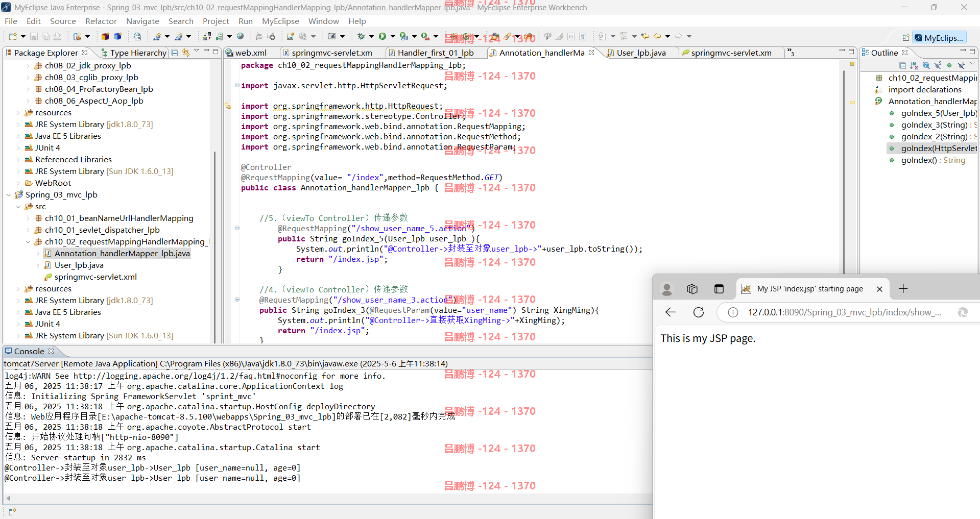This screenshot has height=519, width=980.
Task: Switch to the User_lpb.java editor tab
Action: coord(641,53)
